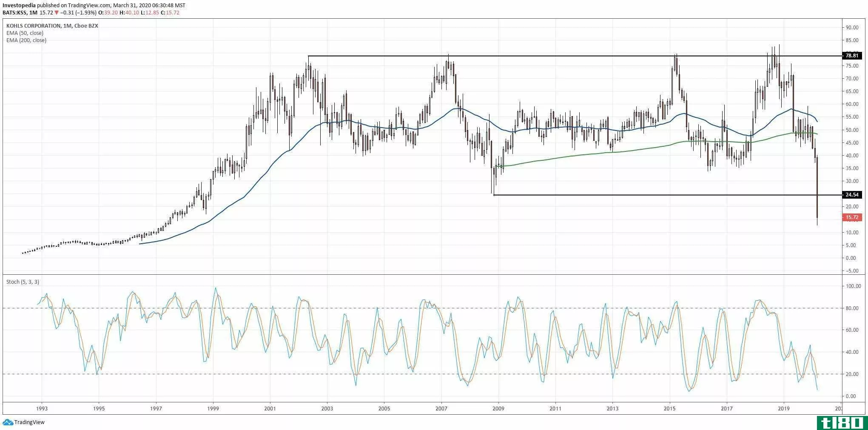Click the BATS:KSS ticker symbol
Image resolution: width=868 pixels, height=430 pixels.
click(x=14, y=13)
